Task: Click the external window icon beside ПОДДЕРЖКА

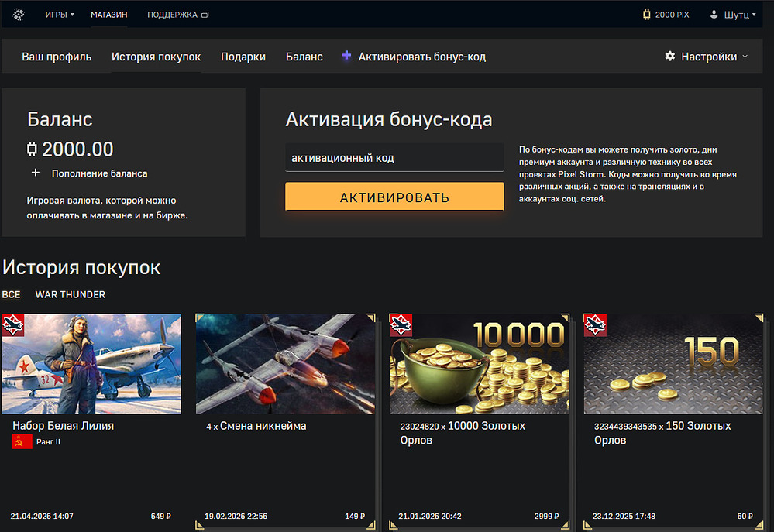Action: click(x=205, y=15)
